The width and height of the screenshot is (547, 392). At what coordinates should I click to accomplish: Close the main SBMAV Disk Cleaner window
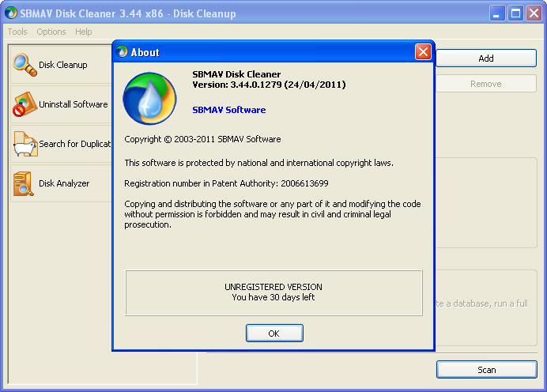coord(534,13)
